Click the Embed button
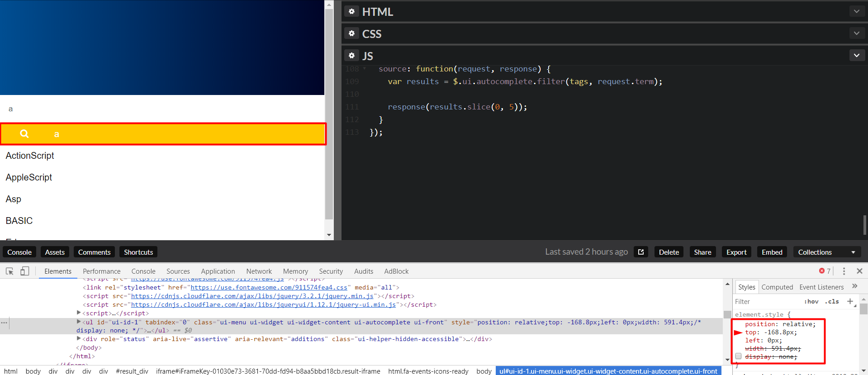868x375 pixels. coord(772,252)
